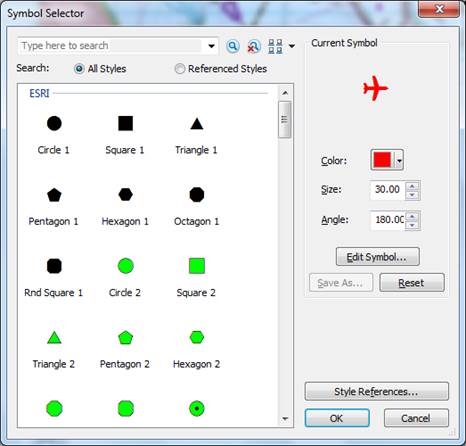Click the 'Type here to search' field
This screenshot has width=466, height=446.
[112, 46]
